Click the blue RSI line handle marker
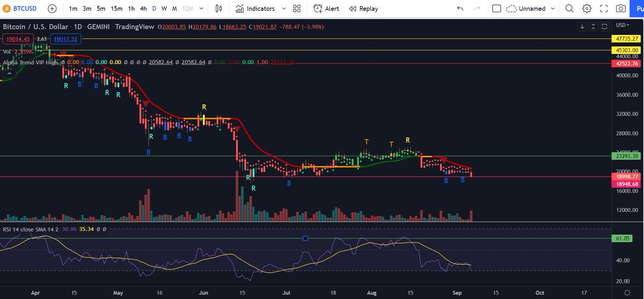The height and width of the screenshot is (299, 644). (305, 238)
